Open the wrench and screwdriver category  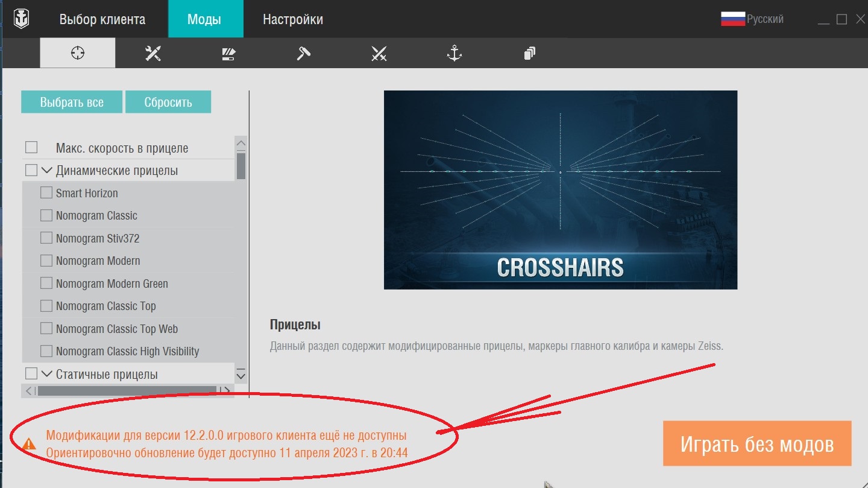coord(153,53)
